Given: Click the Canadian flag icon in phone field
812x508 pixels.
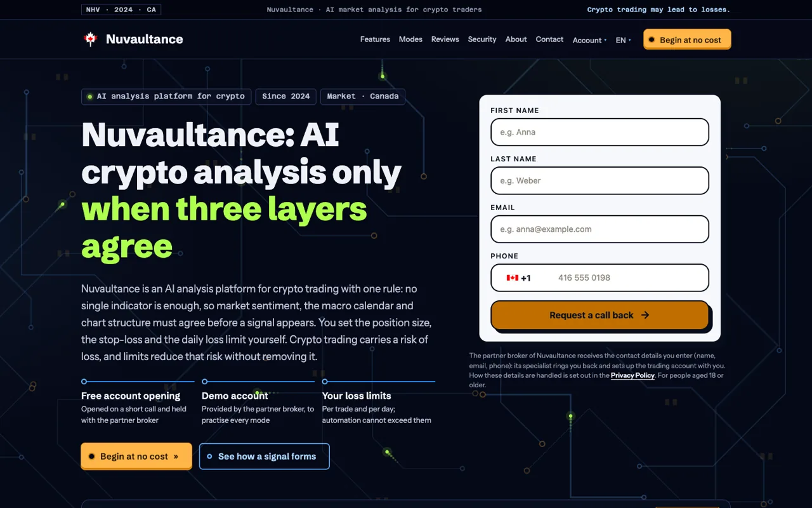Looking at the screenshot, I should [x=513, y=278].
